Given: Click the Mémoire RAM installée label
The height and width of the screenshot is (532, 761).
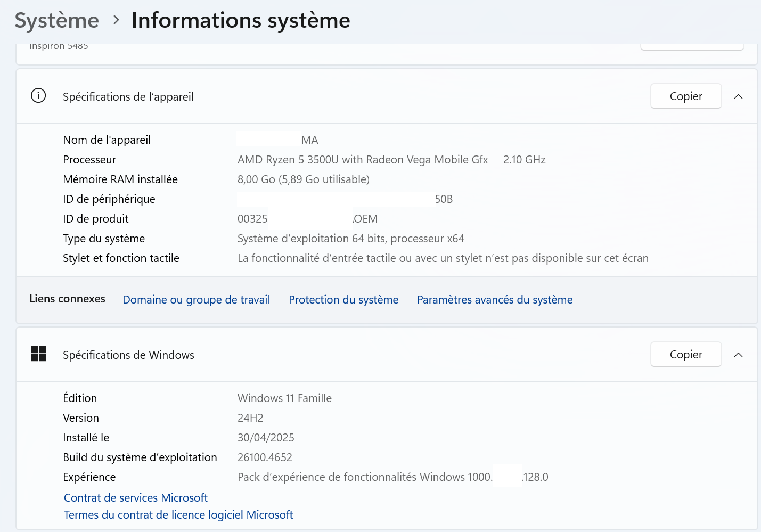Looking at the screenshot, I should coord(120,179).
